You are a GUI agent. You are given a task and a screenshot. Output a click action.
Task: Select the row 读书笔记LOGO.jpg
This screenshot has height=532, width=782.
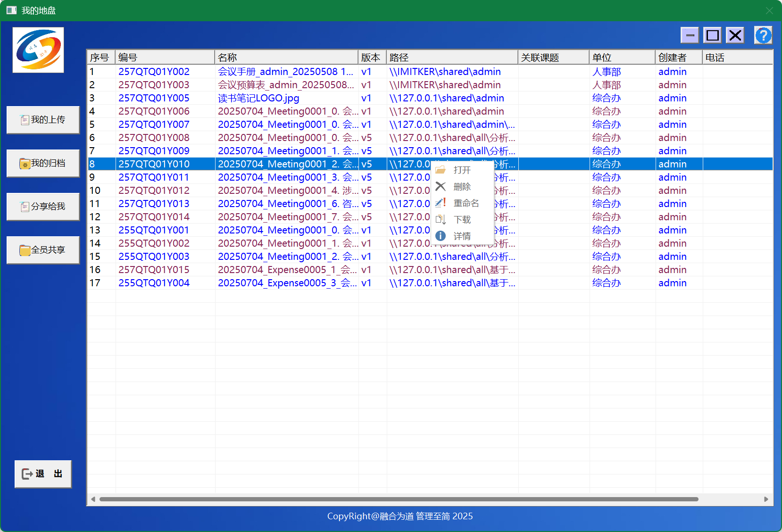258,98
